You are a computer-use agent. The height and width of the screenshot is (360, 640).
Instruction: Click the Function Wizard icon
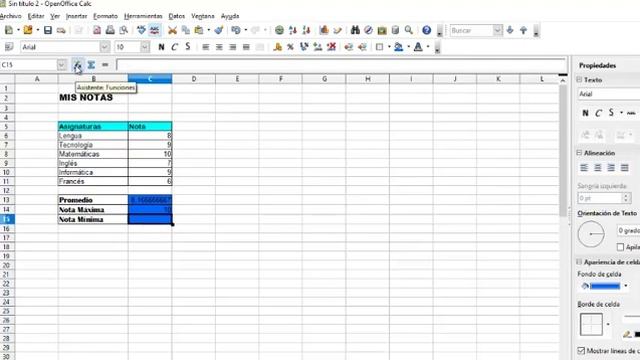(77, 65)
